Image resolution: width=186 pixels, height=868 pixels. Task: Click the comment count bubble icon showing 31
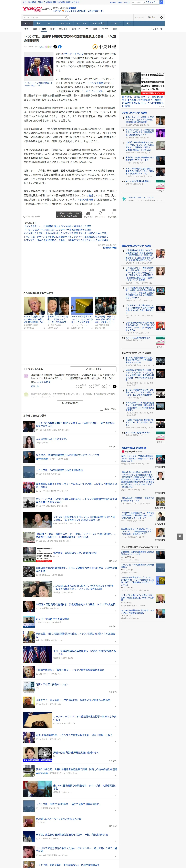tap(42, 47)
